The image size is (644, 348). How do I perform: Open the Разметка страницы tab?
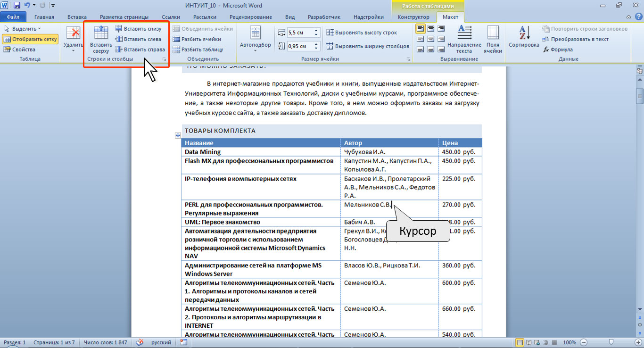tap(124, 17)
